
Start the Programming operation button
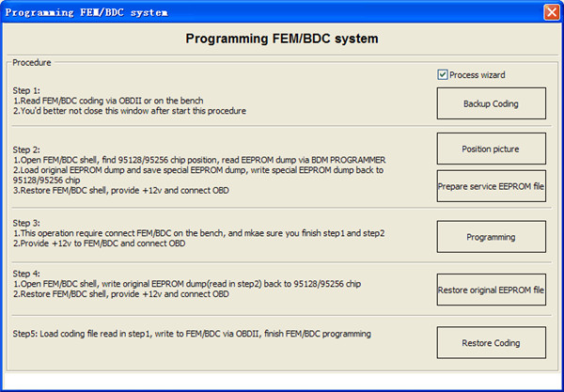click(x=491, y=237)
